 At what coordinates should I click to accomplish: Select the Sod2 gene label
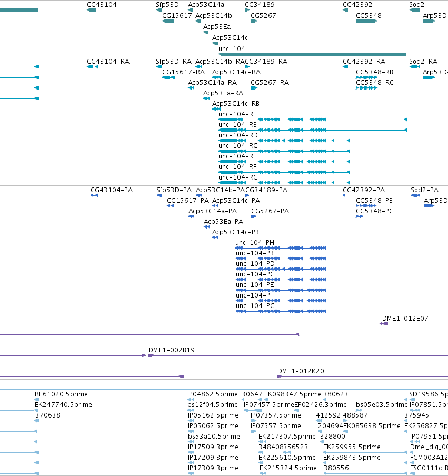(x=417, y=5)
